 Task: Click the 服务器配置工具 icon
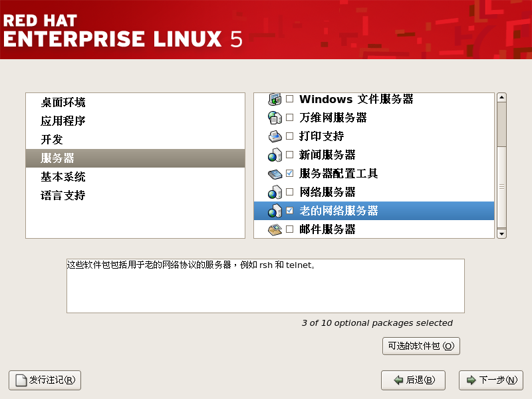[275, 174]
